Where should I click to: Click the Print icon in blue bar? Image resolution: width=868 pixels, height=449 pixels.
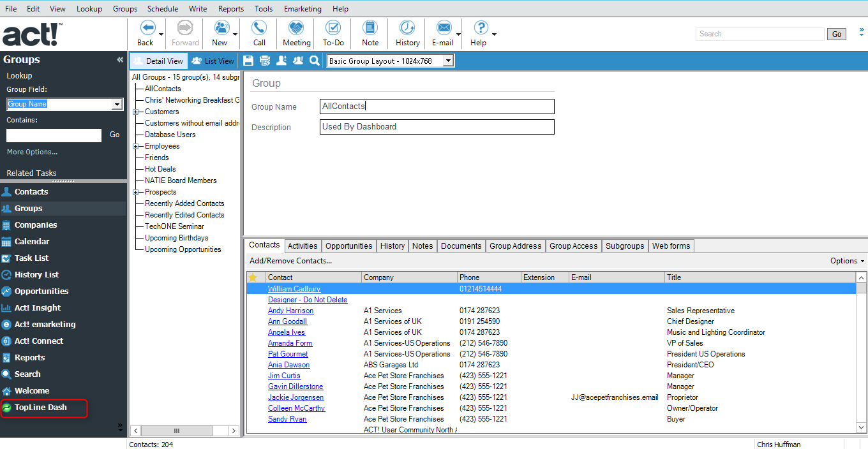coord(265,61)
